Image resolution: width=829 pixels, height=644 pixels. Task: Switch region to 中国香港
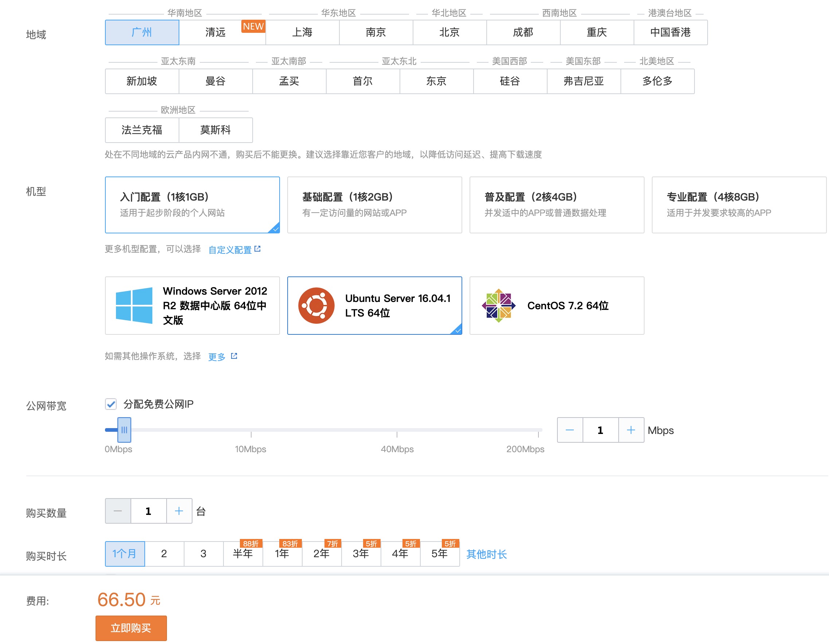coord(671,33)
